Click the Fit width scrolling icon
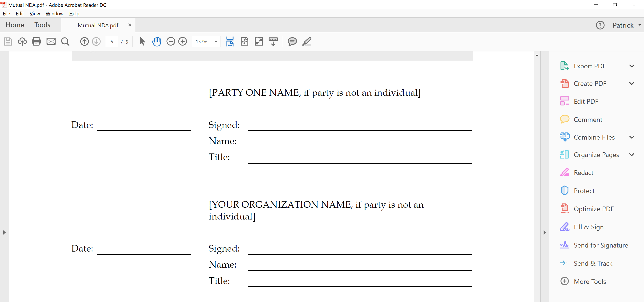 pos(230,41)
